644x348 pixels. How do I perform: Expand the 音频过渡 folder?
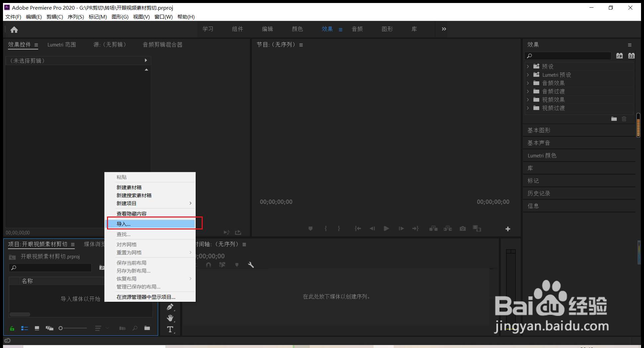[x=528, y=91]
